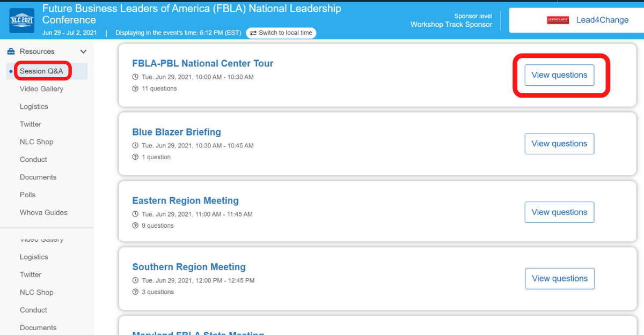Screen dimensions: 644x335
Task: View questions for Southern Region Meeting
Action: tap(559, 279)
